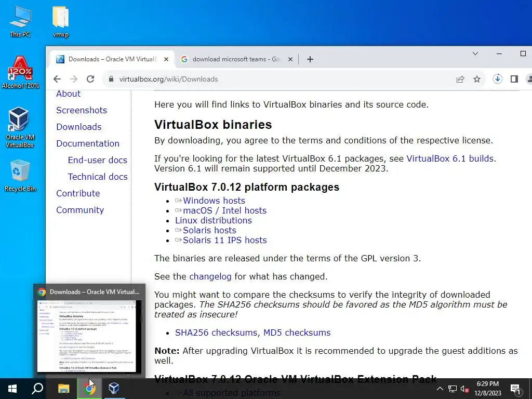Open taskbar Search
The height and width of the screenshot is (399, 532).
pyautogui.click(x=37, y=389)
